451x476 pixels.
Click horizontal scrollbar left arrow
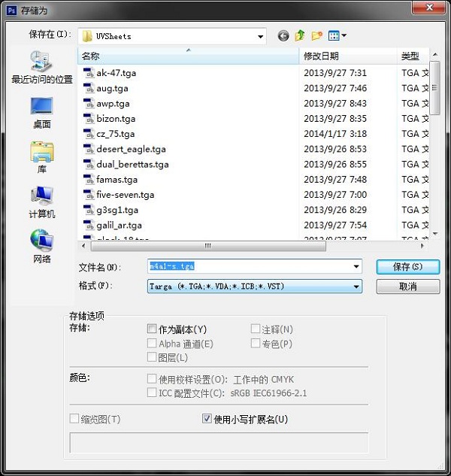coord(83,246)
